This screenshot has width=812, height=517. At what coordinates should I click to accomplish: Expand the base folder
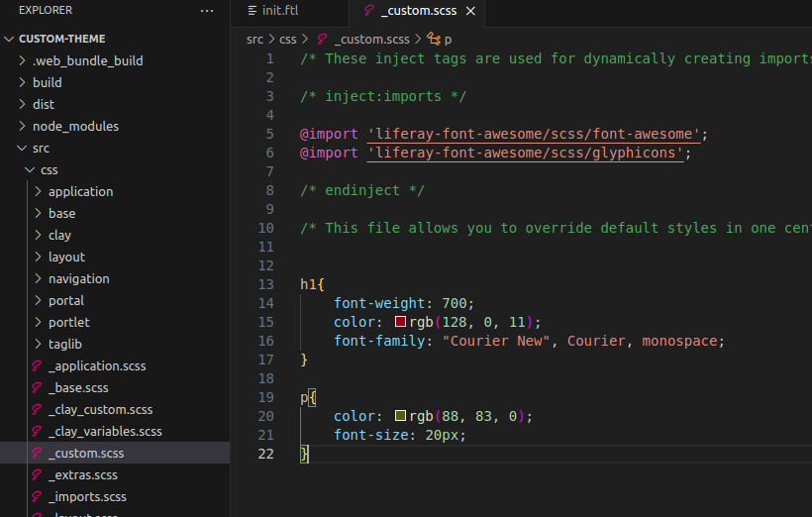38,213
